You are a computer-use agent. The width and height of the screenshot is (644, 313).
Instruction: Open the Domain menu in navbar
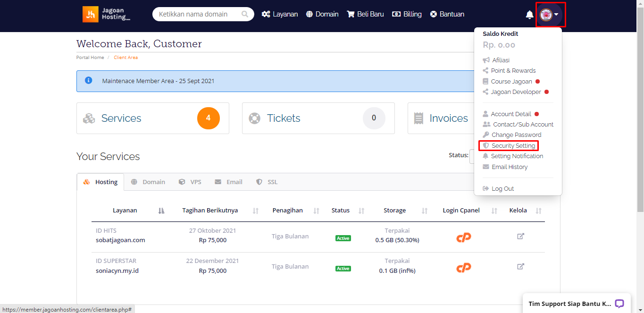(x=322, y=14)
